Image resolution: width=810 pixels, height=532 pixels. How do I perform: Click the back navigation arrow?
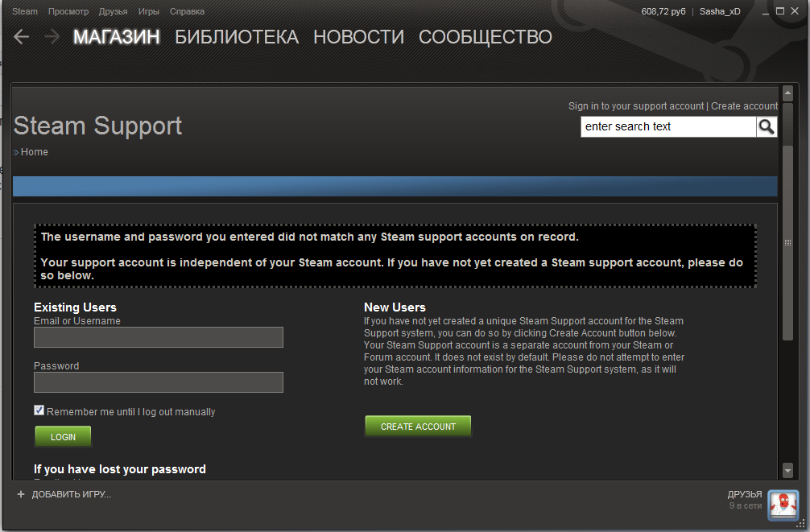pos(21,37)
